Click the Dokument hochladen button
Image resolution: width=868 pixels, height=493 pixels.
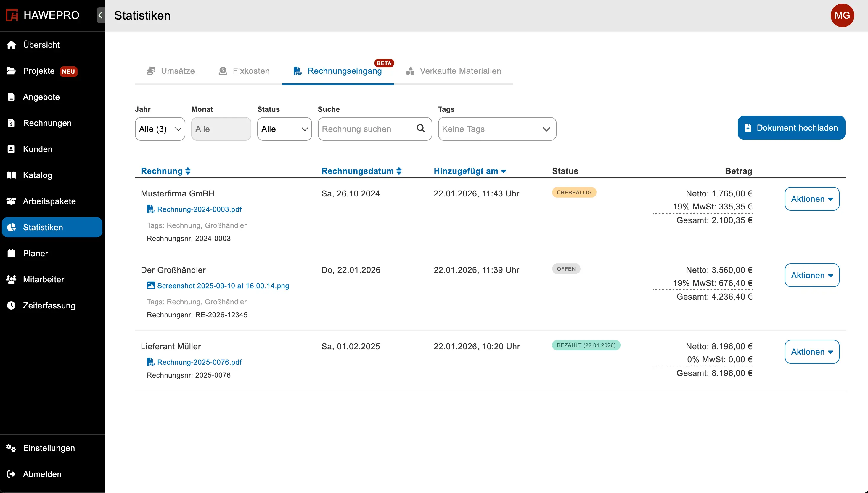(x=791, y=128)
